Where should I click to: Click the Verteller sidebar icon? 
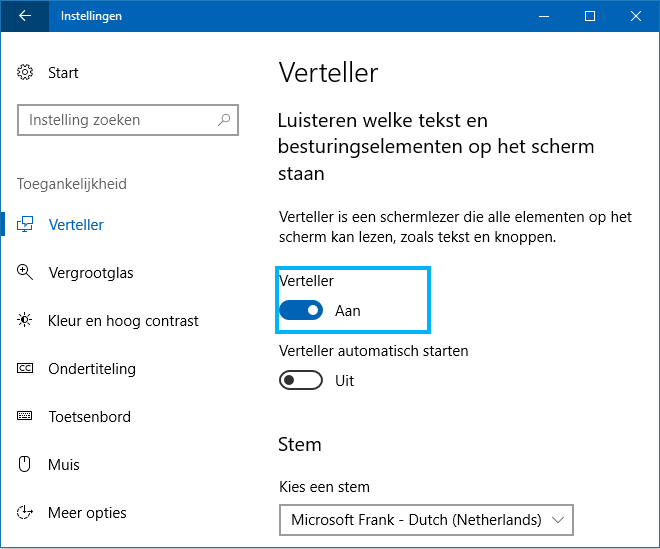[25, 224]
